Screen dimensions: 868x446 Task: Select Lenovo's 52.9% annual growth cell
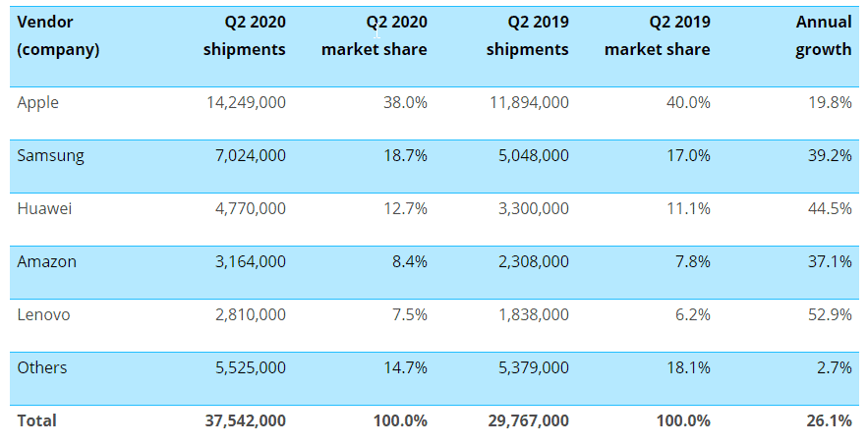tap(830, 314)
